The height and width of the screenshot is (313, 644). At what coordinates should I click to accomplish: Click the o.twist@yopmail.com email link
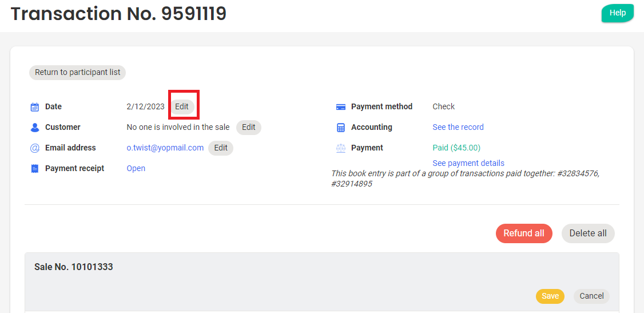tap(165, 148)
